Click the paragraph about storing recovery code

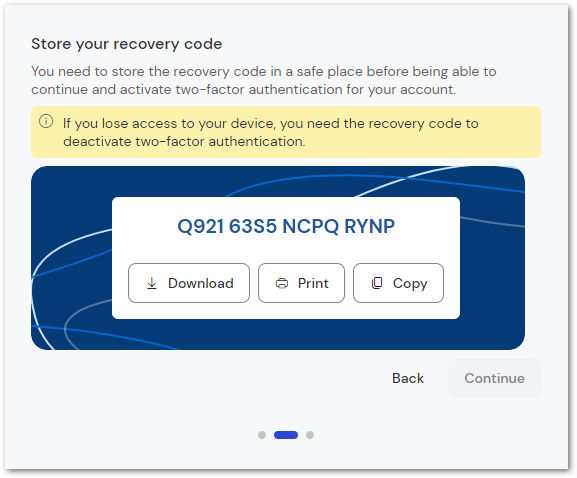click(x=264, y=80)
